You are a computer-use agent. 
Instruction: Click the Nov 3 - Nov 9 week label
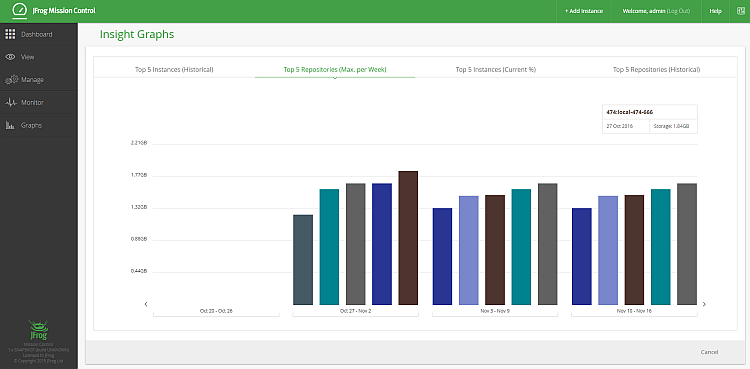tap(495, 311)
